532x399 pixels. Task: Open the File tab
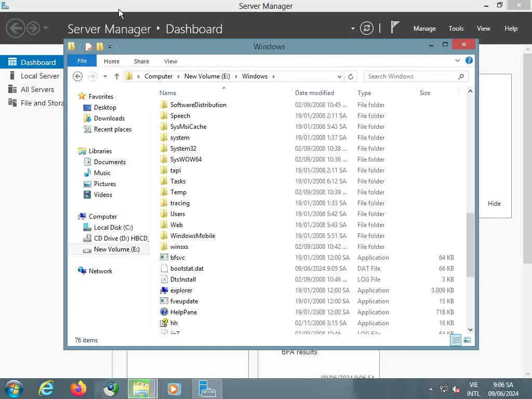(x=82, y=61)
